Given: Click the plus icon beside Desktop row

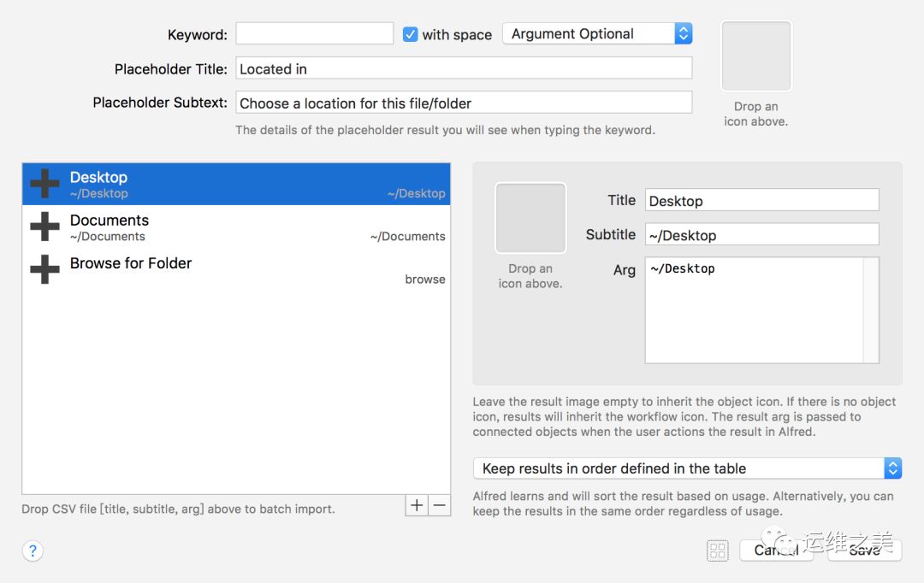Looking at the screenshot, I should click(44, 184).
